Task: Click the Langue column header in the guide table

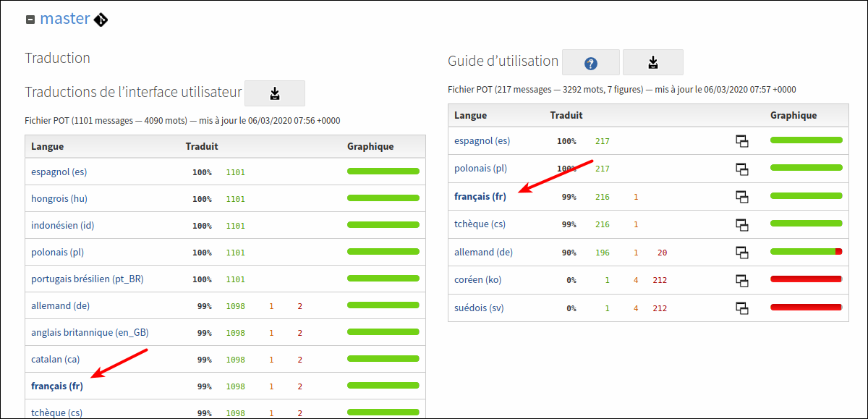Action: pyautogui.click(x=470, y=115)
